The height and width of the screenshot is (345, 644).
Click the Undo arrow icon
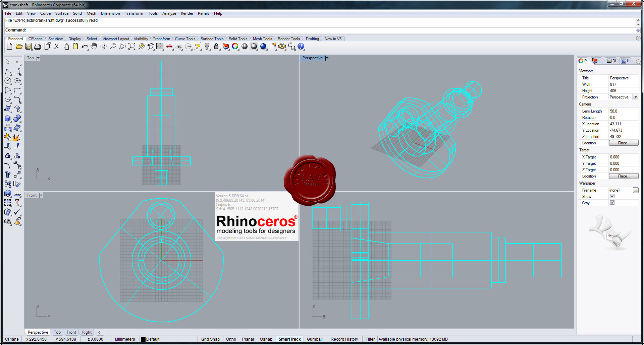click(85, 47)
